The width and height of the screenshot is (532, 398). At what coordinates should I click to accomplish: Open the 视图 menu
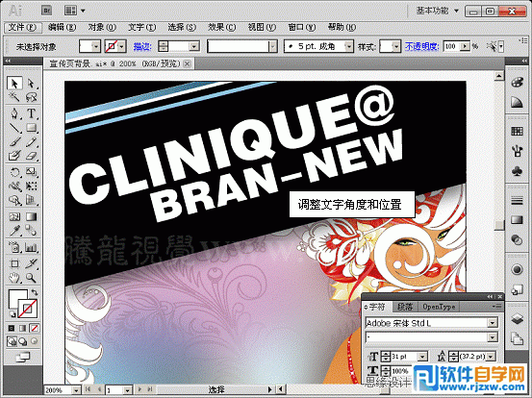click(x=262, y=27)
